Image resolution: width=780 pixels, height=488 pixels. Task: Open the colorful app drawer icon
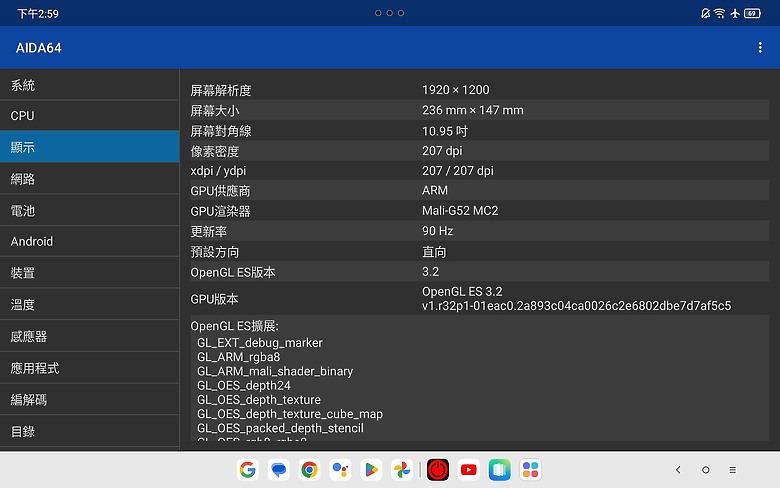(530, 470)
